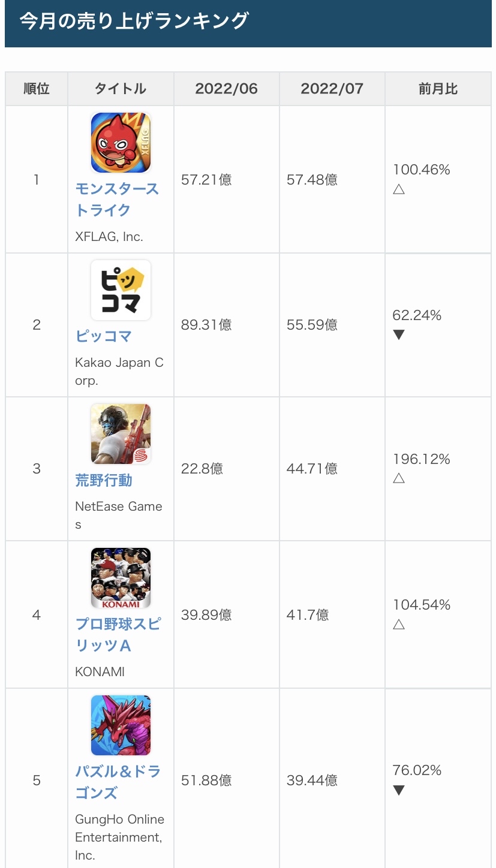This screenshot has height=868, width=496.
Task: Tap the Knives Out (荒野行動) app icon
Action: (x=121, y=434)
